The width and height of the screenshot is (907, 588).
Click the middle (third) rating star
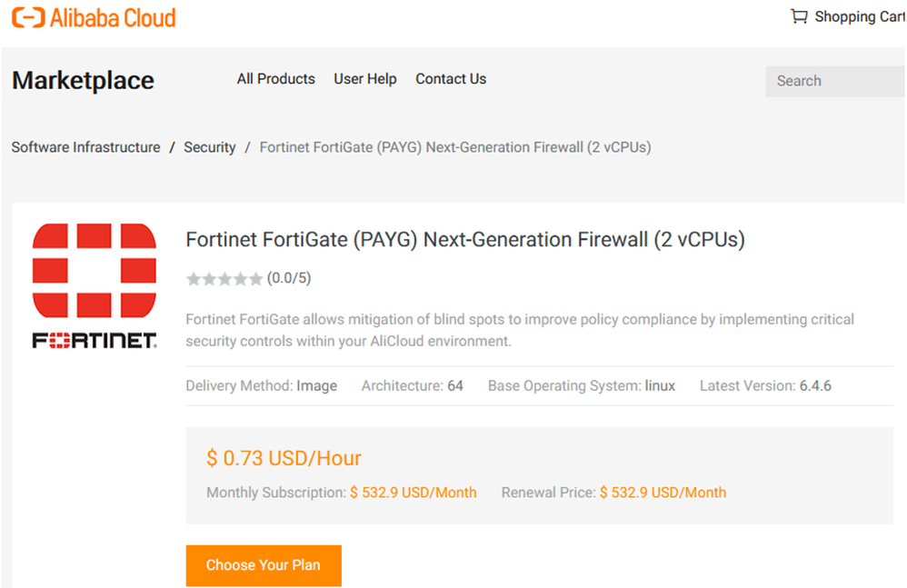pos(224,279)
